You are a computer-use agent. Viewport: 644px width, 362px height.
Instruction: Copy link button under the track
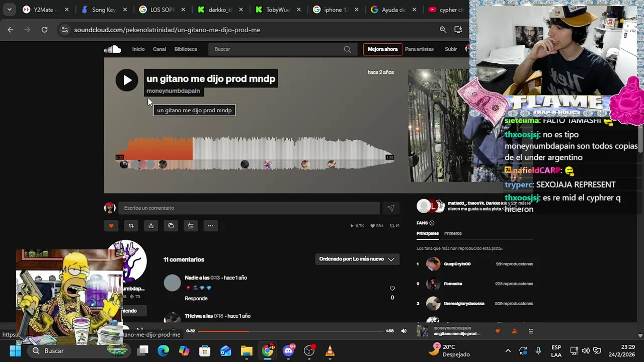coord(171,226)
